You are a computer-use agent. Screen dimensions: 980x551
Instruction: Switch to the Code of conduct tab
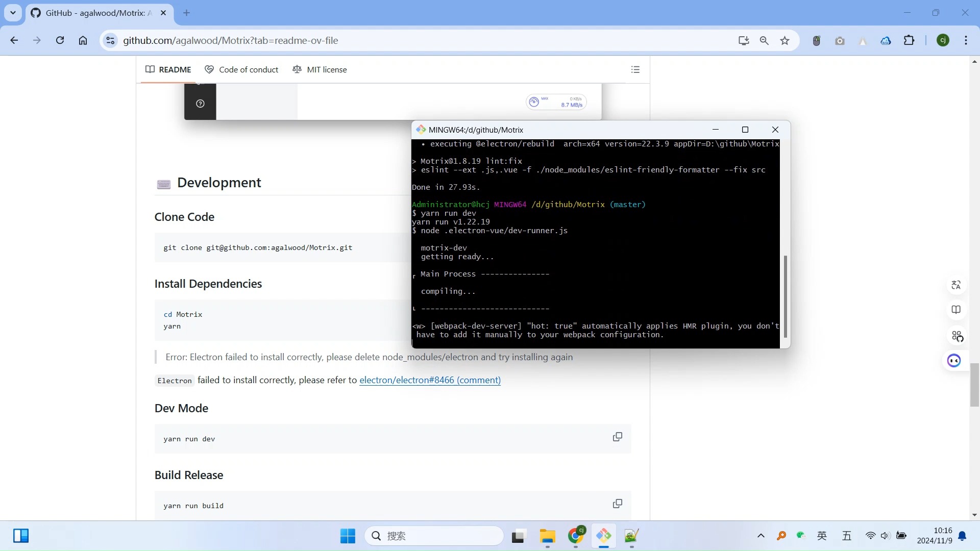(x=241, y=69)
